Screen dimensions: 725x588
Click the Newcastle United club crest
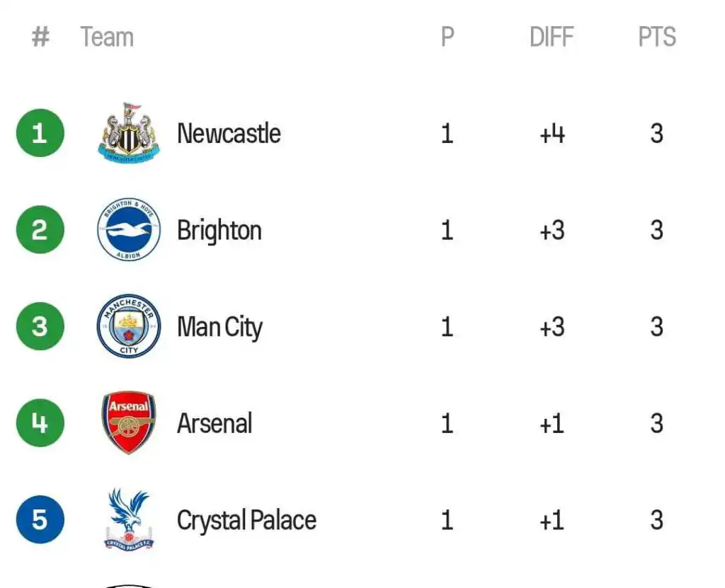pos(129,133)
